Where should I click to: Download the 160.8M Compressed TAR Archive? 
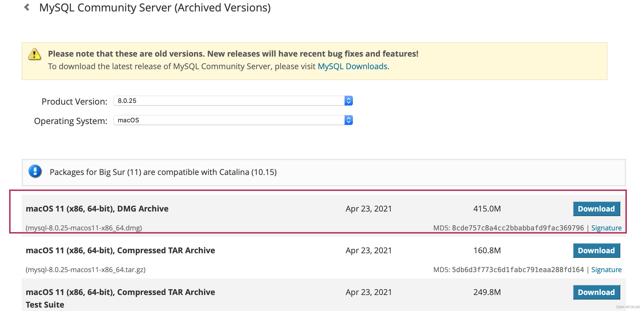596,250
